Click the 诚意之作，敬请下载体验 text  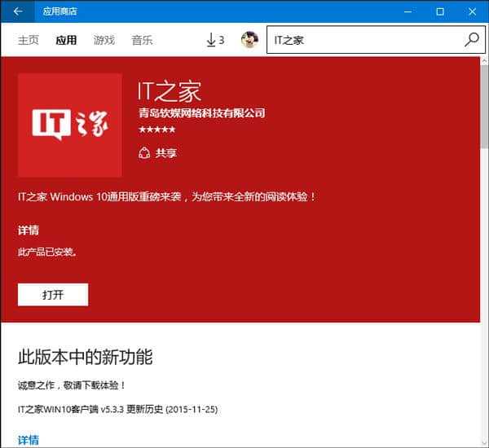coord(72,385)
